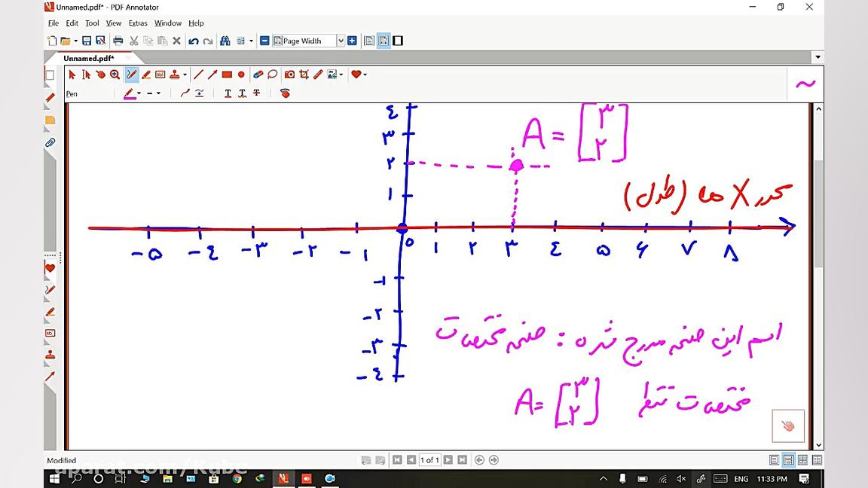
Task: Open a file using the folder icon
Action: (x=66, y=41)
